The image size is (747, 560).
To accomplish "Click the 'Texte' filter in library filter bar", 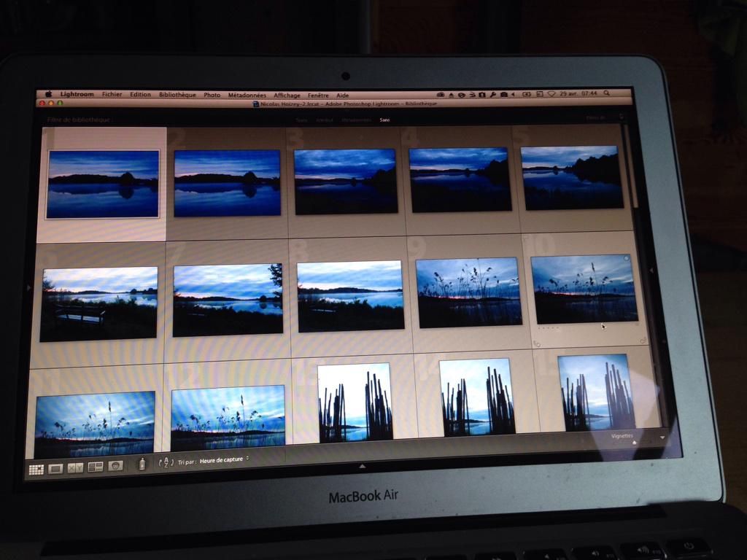I will [x=301, y=120].
